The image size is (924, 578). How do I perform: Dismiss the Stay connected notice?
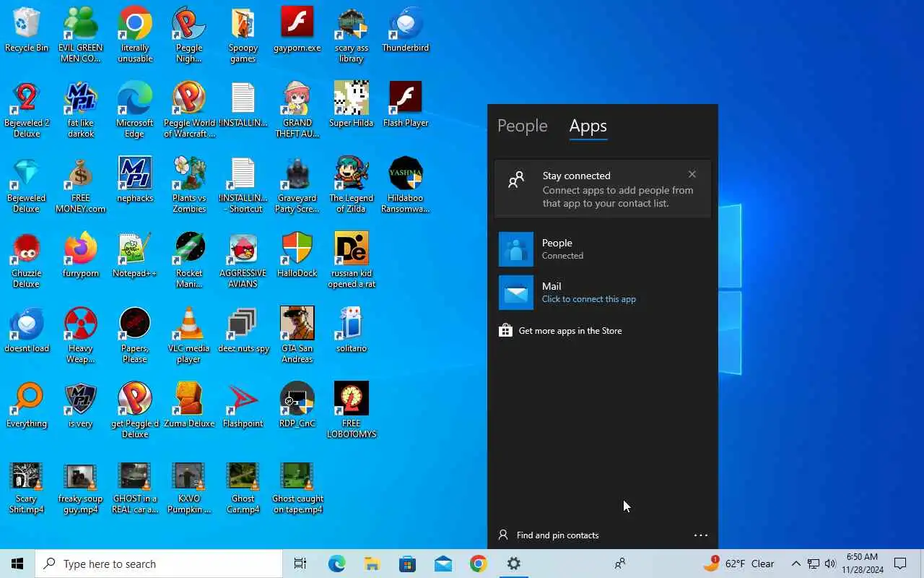(x=692, y=174)
